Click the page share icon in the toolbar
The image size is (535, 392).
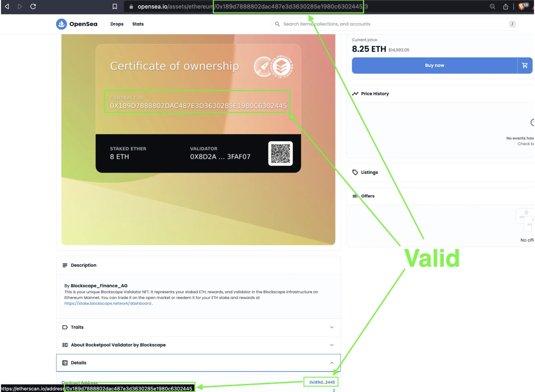pos(505,6)
